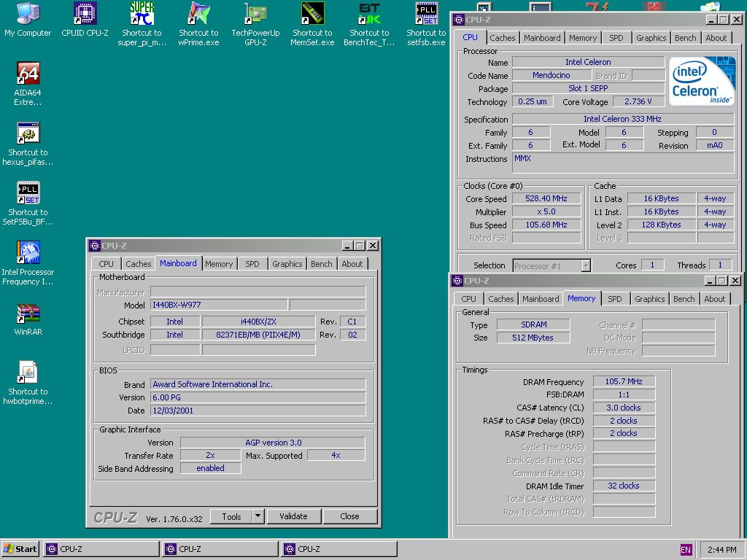The height and width of the screenshot is (560, 747).
Task: Click AGP version 3.0 field
Action: tap(273, 443)
